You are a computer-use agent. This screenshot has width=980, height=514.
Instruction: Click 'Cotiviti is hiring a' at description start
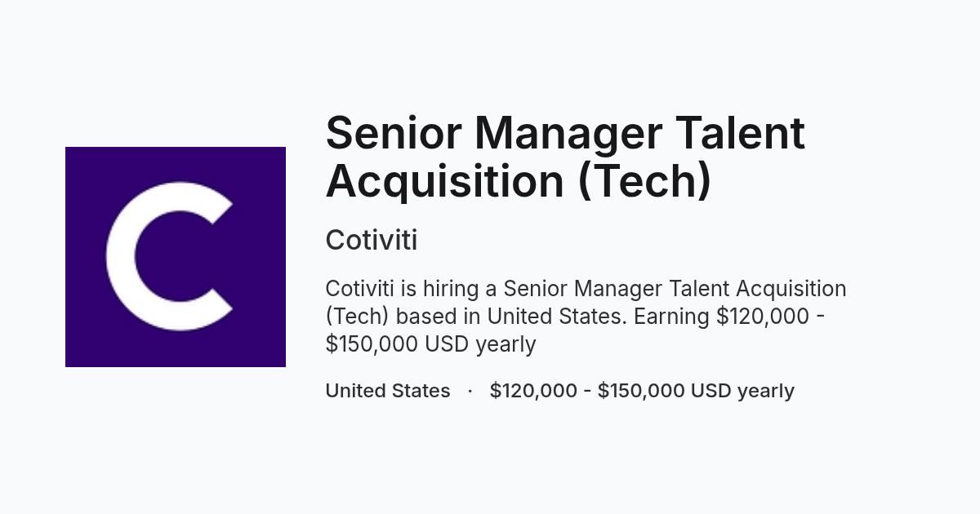tap(411, 289)
